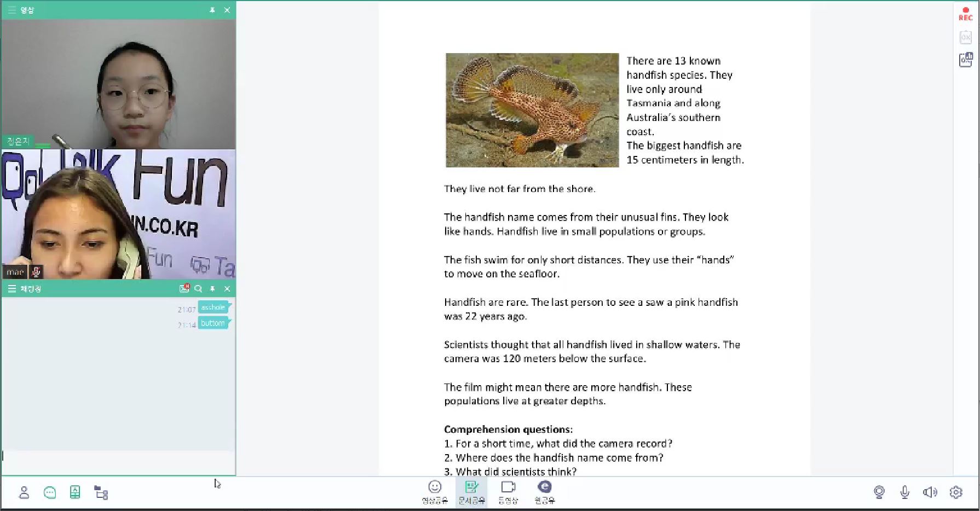Pin the video panel with pin icon

pyautogui.click(x=212, y=10)
